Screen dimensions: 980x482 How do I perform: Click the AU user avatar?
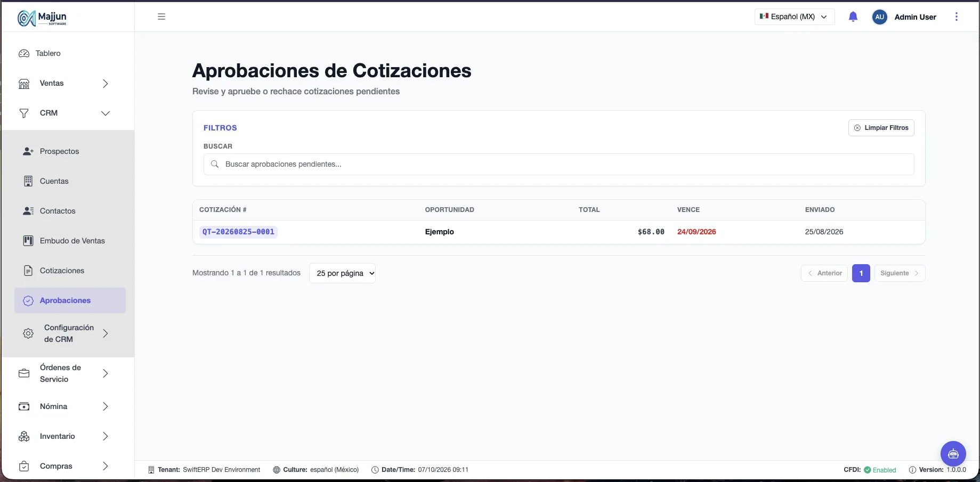click(879, 17)
